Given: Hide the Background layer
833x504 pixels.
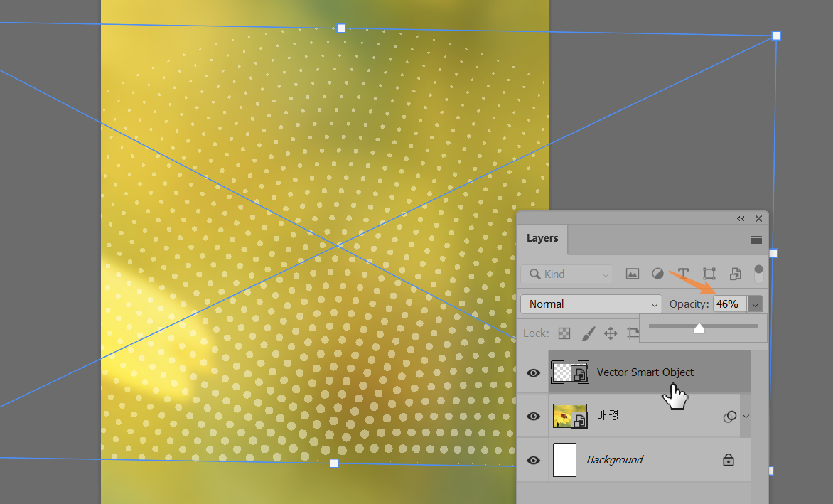Looking at the screenshot, I should (533, 460).
